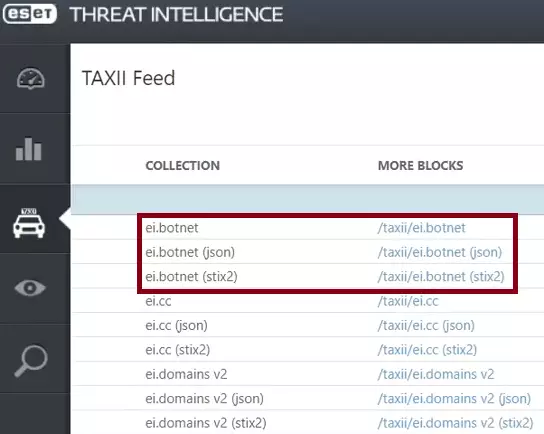544x434 pixels.
Task: Select the ei.domains v2 collection row
Action: 307,374
